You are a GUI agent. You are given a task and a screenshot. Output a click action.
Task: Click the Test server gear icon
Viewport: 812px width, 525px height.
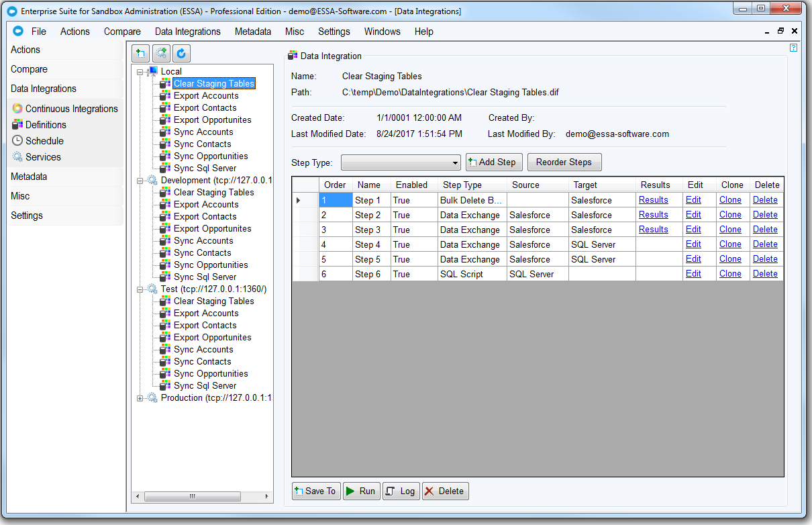(152, 289)
